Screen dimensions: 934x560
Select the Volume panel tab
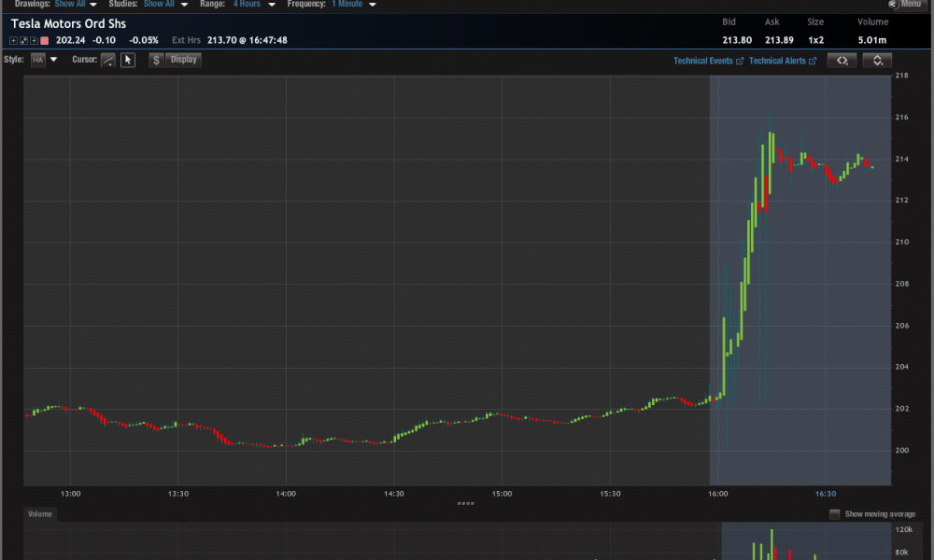pyautogui.click(x=40, y=514)
